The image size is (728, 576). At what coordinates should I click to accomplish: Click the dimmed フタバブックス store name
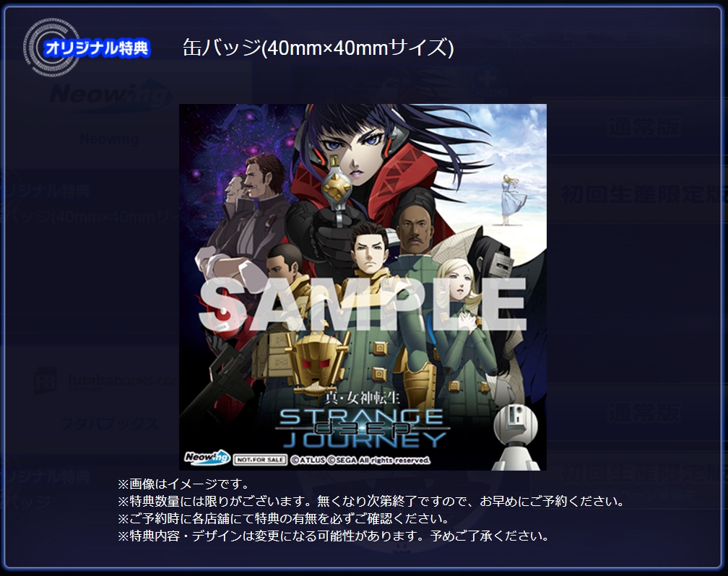tap(110, 423)
